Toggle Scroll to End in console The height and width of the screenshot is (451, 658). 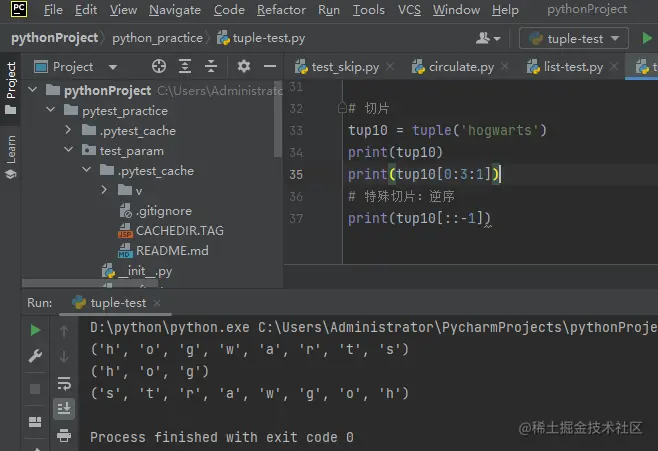pos(64,408)
